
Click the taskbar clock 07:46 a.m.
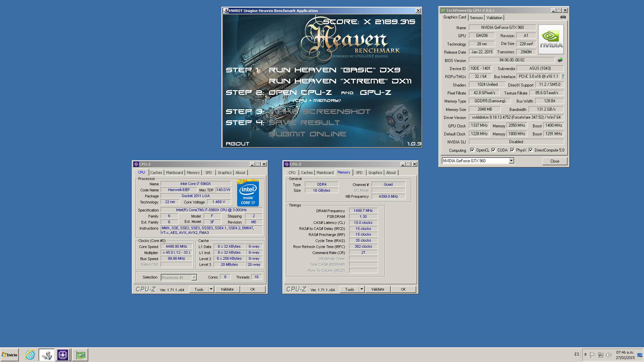[625, 352]
